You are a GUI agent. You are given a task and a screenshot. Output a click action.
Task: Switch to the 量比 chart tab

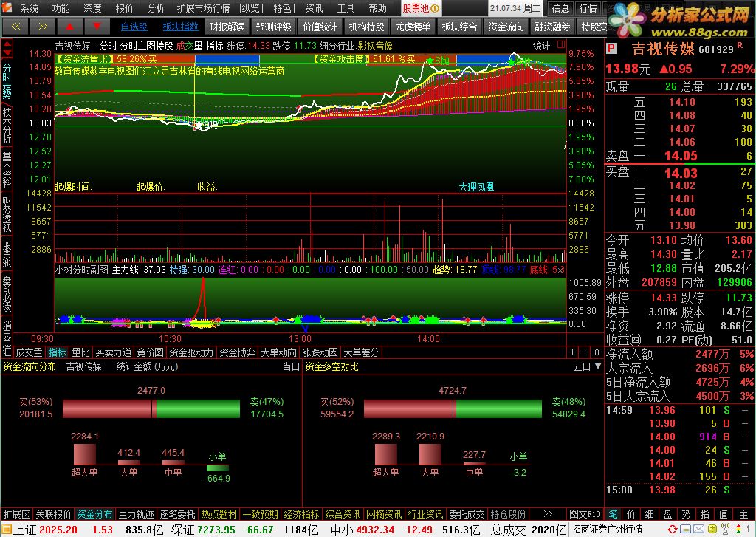click(x=81, y=352)
